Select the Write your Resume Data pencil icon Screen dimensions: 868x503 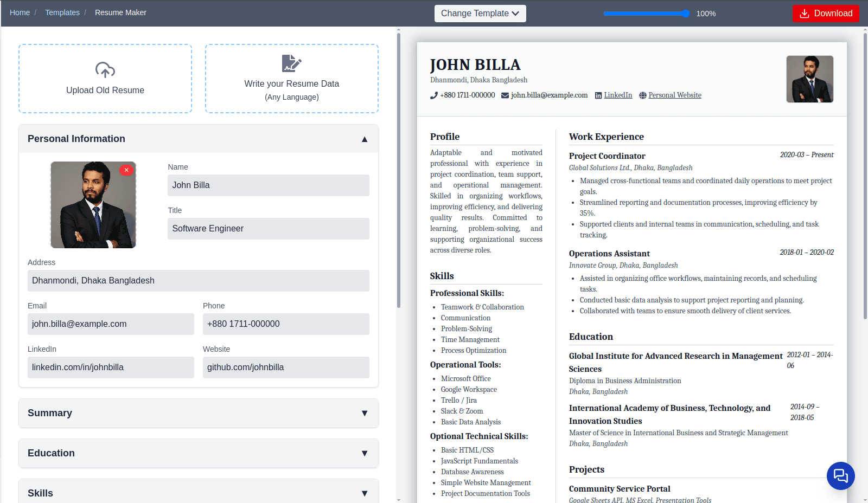(291, 64)
